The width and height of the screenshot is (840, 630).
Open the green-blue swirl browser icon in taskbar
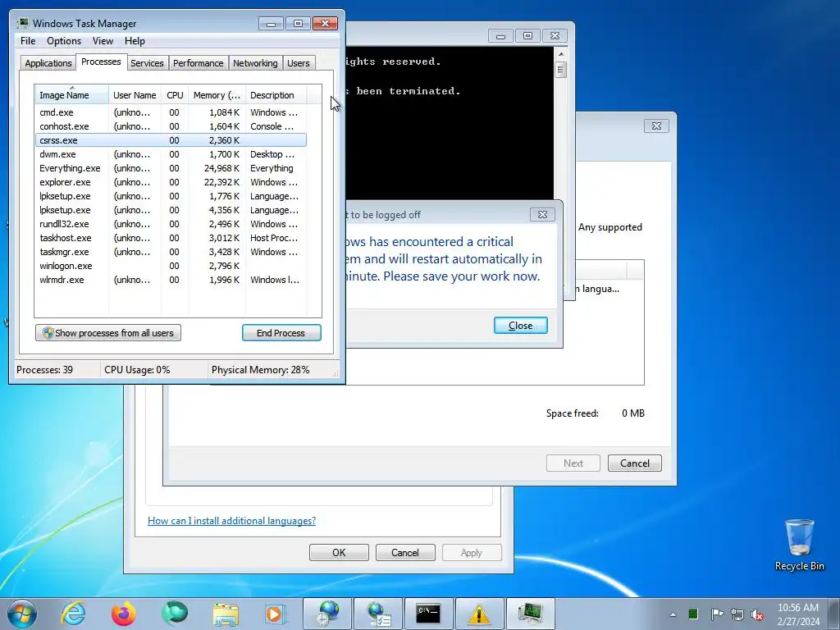(x=175, y=614)
